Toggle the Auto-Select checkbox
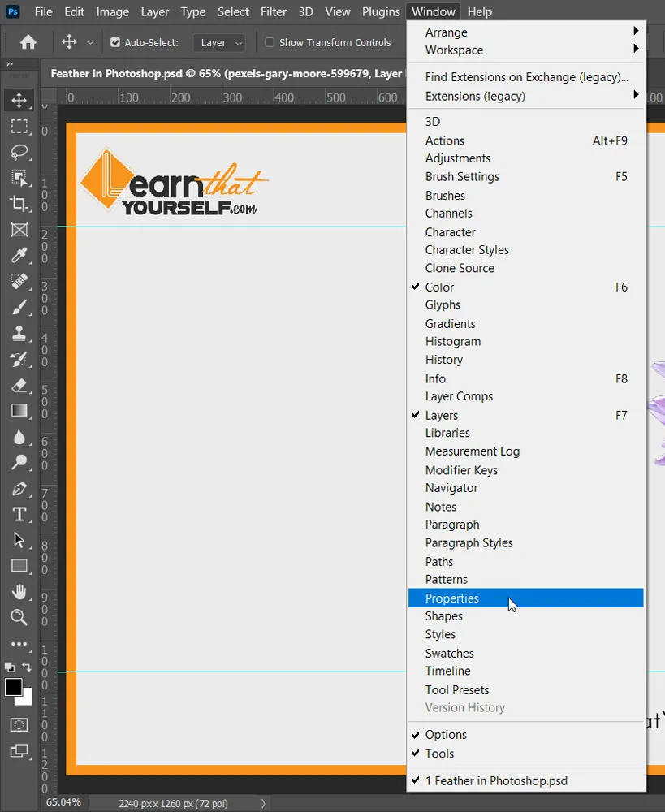665x812 pixels. point(114,42)
